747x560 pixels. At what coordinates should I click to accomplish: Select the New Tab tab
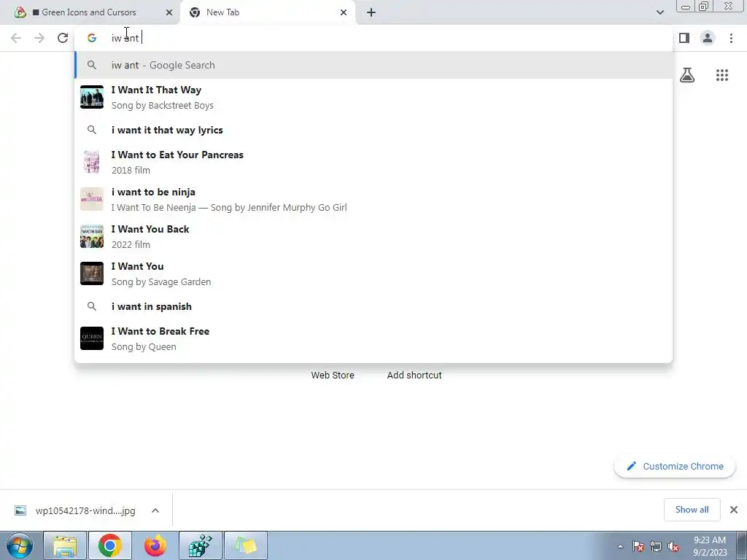[267, 12]
